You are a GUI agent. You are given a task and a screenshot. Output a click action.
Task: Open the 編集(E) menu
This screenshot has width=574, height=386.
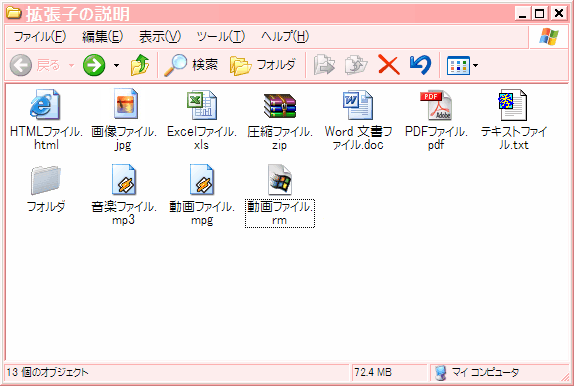[102, 36]
